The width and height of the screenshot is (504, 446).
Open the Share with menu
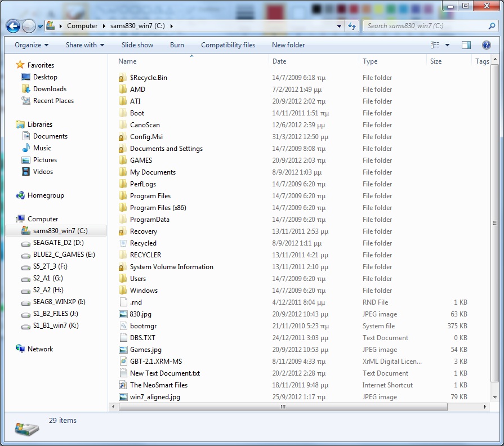click(85, 45)
